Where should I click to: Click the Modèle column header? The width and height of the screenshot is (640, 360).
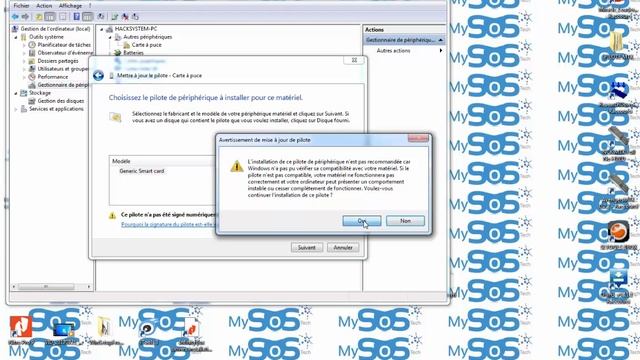tap(162, 161)
